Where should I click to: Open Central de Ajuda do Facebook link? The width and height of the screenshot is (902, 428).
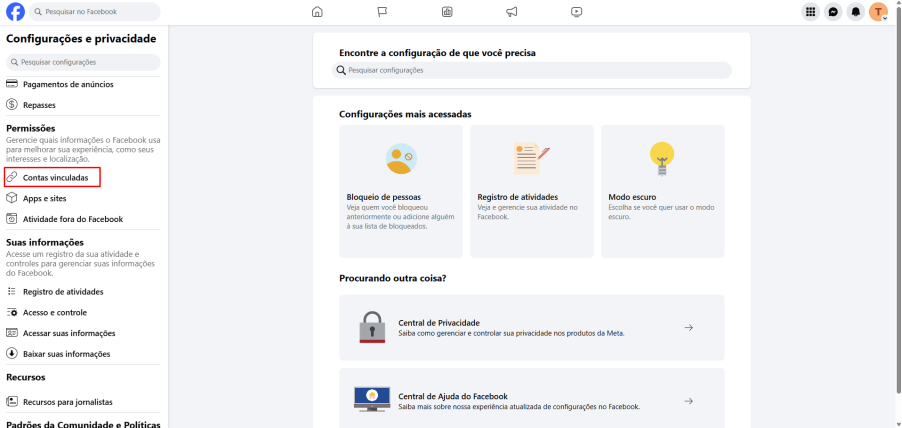click(x=453, y=396)
